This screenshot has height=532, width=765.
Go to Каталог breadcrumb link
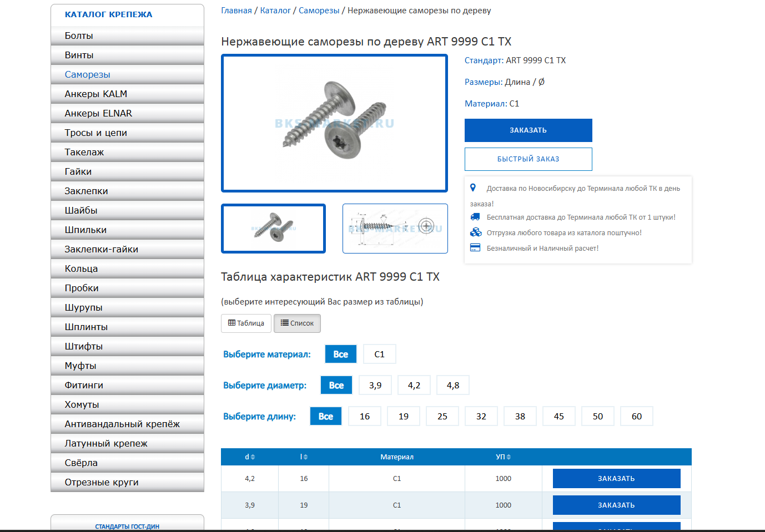point(275,11)
